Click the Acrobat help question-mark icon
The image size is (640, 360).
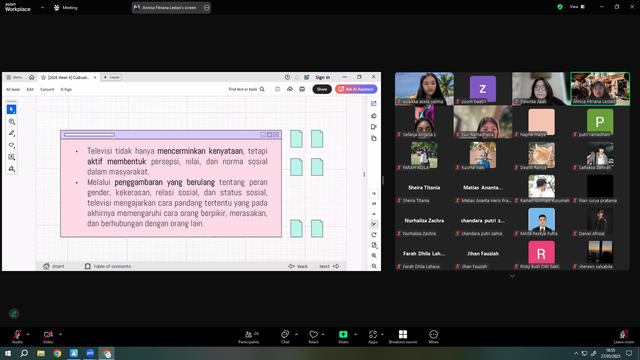point(287,77)
